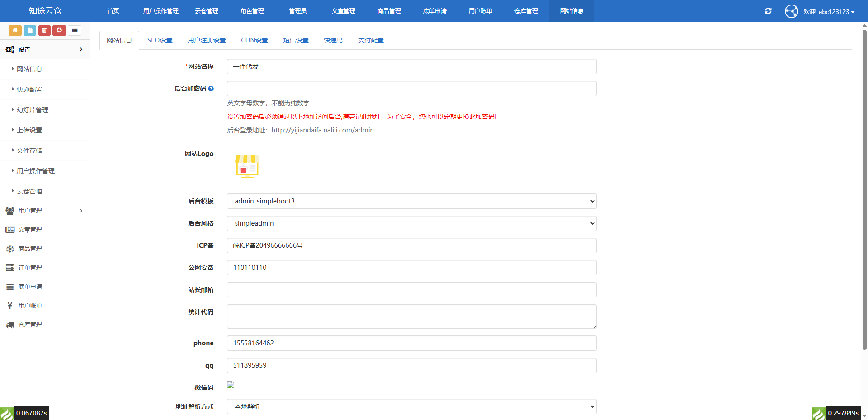The width and height of the screenshot is (868, 420).
Task: Select the 商品管理 sidebar icon
Action: (x=10, y=248)
